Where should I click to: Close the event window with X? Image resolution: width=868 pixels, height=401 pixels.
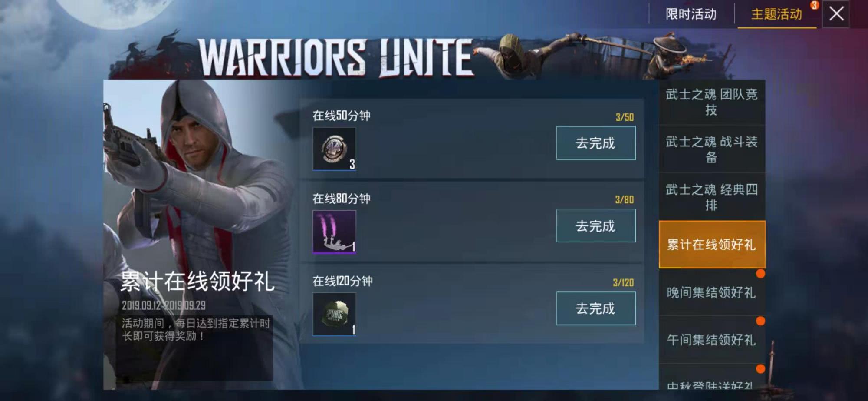tap(836, 14)
